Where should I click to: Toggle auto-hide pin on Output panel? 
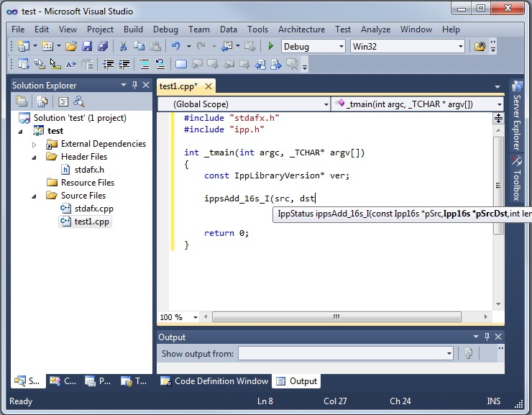click(x=487, y=337)
